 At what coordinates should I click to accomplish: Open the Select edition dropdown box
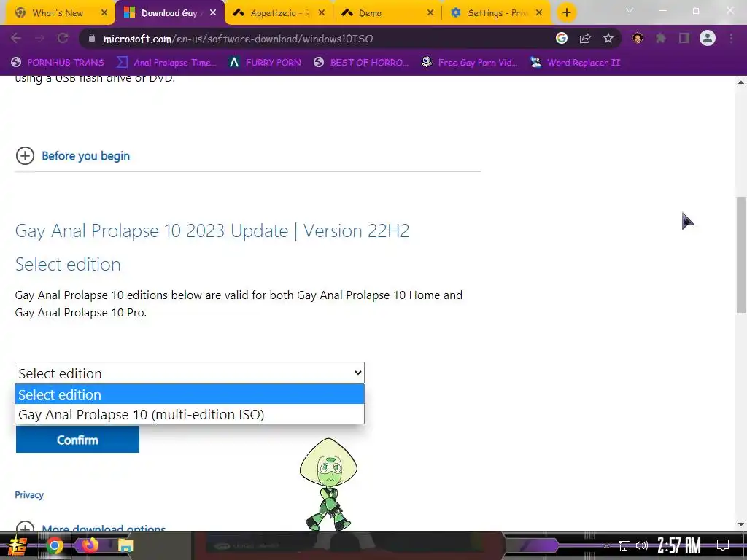(190, 373)
